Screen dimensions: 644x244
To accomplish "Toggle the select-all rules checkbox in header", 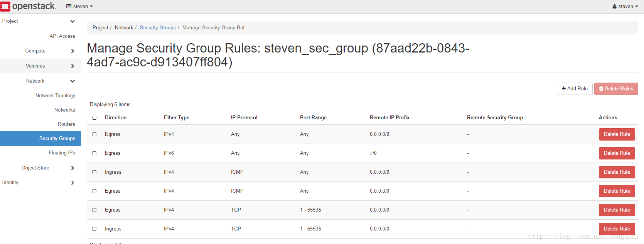I will point(94,118).
